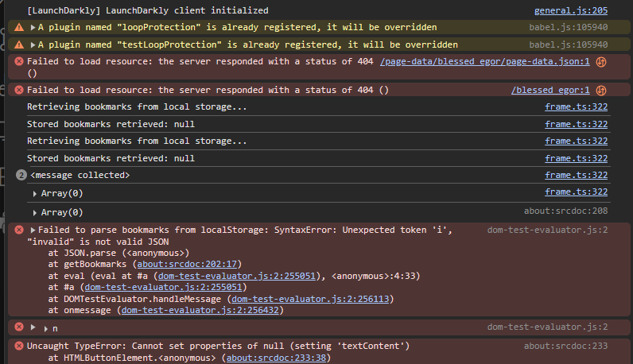
Task: Follow the about:srcdoc:202:17 link in getBookmarks
Action: 188,264
